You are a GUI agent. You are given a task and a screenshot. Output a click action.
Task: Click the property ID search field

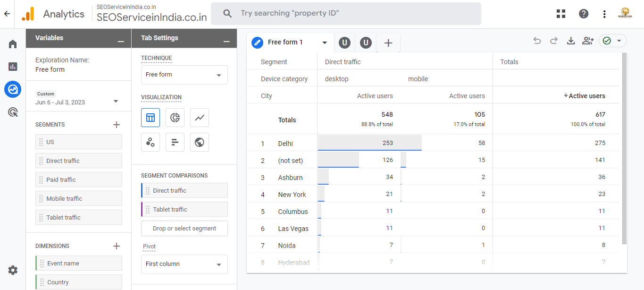coord(346,13)
